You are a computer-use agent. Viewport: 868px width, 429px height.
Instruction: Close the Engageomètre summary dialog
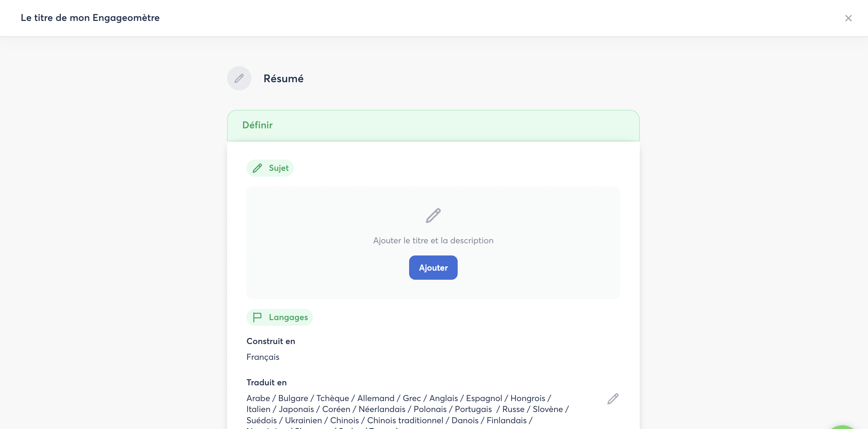click(848, 18)
